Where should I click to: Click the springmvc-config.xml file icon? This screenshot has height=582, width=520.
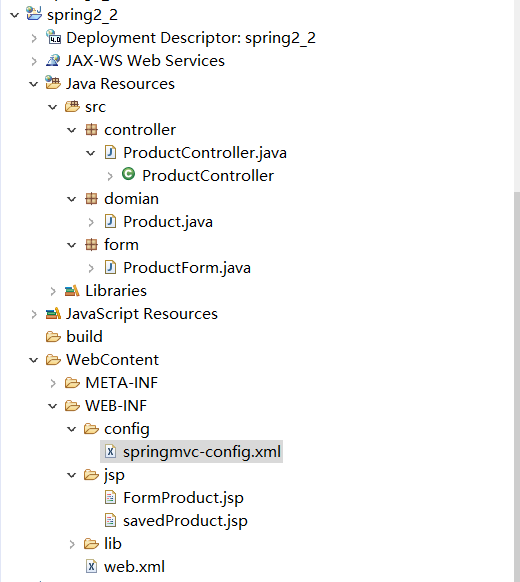(110, 452)
